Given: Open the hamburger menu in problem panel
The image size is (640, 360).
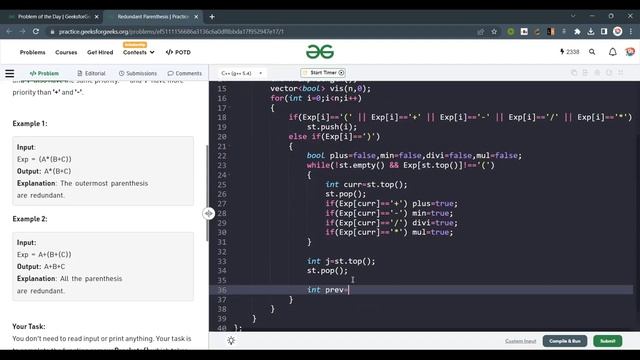Looking at the screenshot, I should coord(10,73).
